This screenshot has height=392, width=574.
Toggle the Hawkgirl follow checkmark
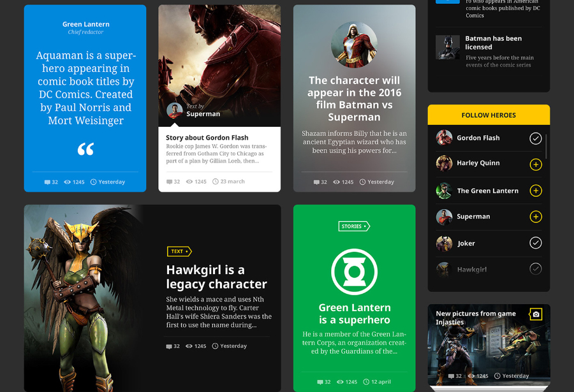click(536, 269)
